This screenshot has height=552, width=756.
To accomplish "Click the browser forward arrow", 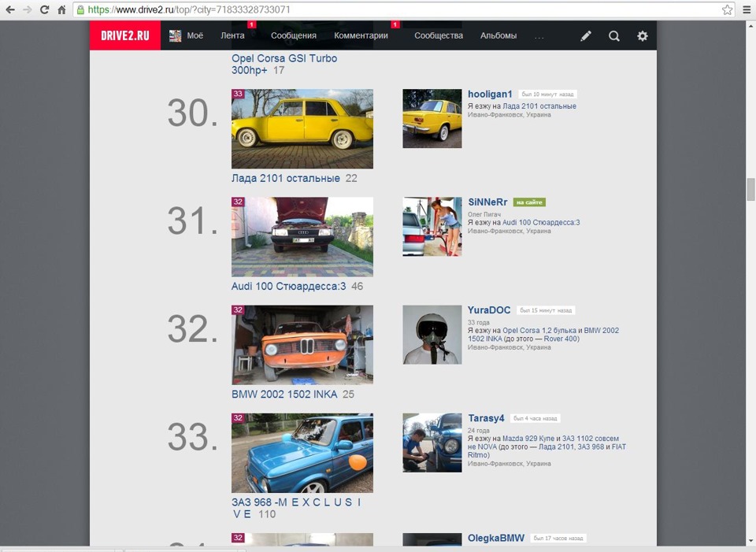I will coord(28,9).
